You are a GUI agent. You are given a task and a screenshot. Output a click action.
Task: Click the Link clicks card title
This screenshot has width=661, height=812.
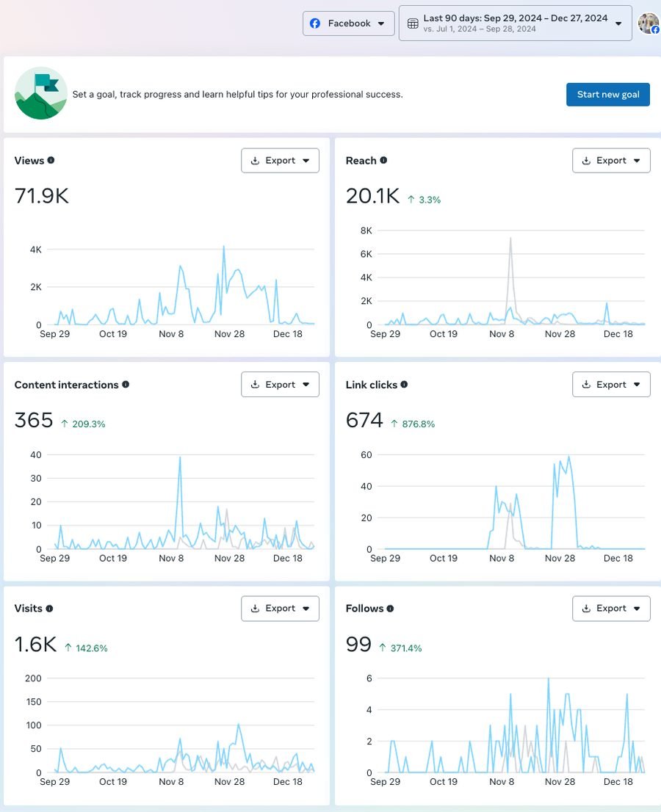tap(372, 385)
